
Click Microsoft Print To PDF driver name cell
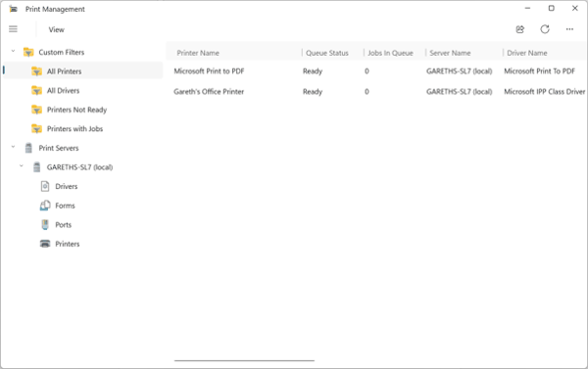tap(539, 71)
